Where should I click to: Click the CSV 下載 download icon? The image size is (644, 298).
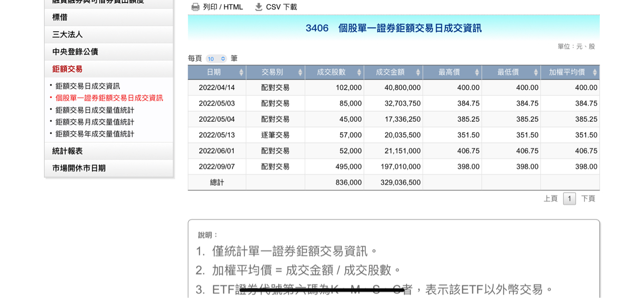click(x=259, y=7)
